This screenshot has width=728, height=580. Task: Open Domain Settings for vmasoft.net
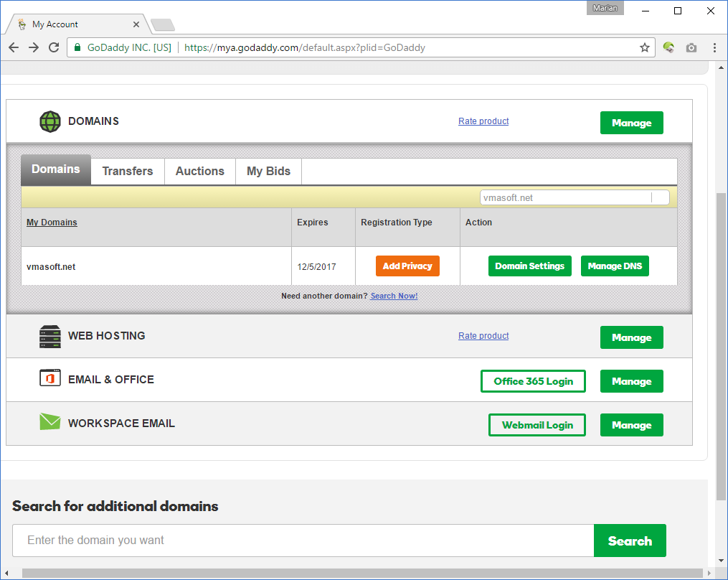click(530, 266)
